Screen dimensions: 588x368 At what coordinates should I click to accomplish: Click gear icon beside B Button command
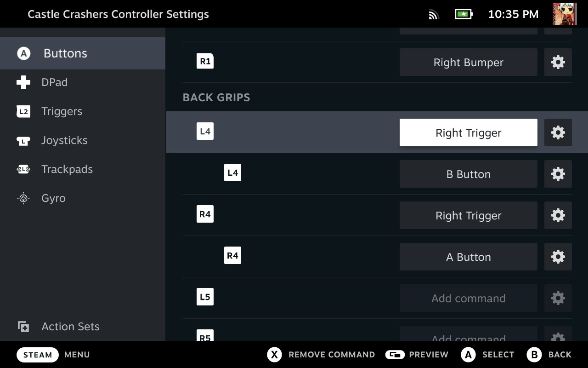[x=558, y=174]
